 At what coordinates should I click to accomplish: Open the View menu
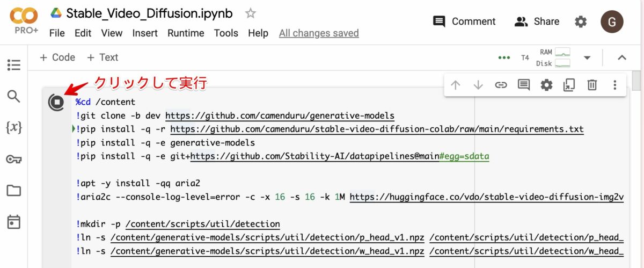point(112,33)
